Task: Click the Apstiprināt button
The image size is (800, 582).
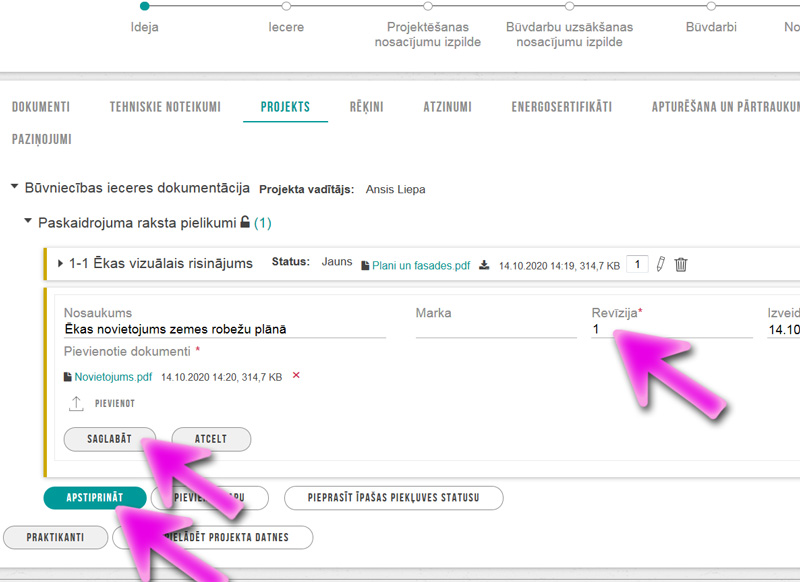Action: click(x=95, y=497)
